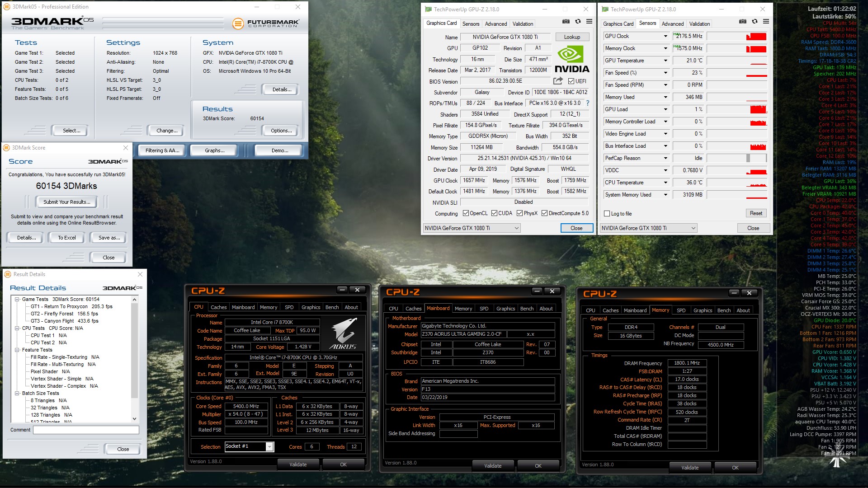Click the refresh icon in GPU-Z Sensors window
Screen dimensions: 868x488
coord(755,21)
